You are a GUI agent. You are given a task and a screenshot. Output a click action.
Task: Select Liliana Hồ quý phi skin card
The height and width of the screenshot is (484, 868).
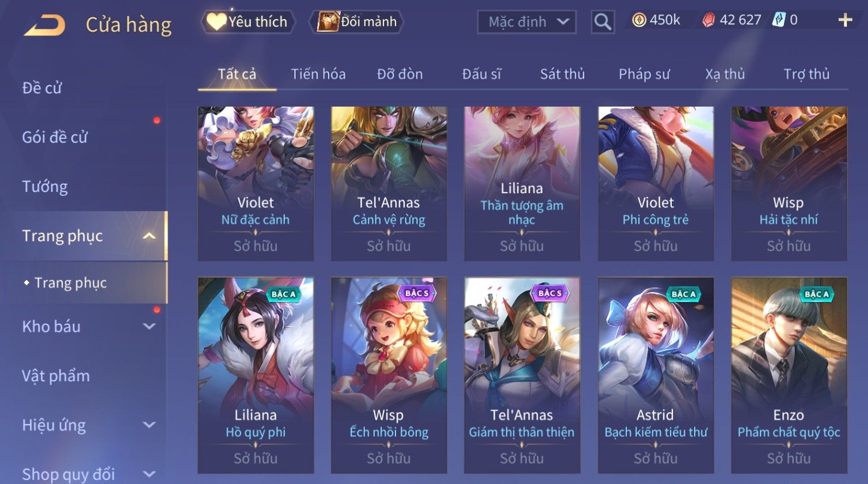click(x=256, y=375)
